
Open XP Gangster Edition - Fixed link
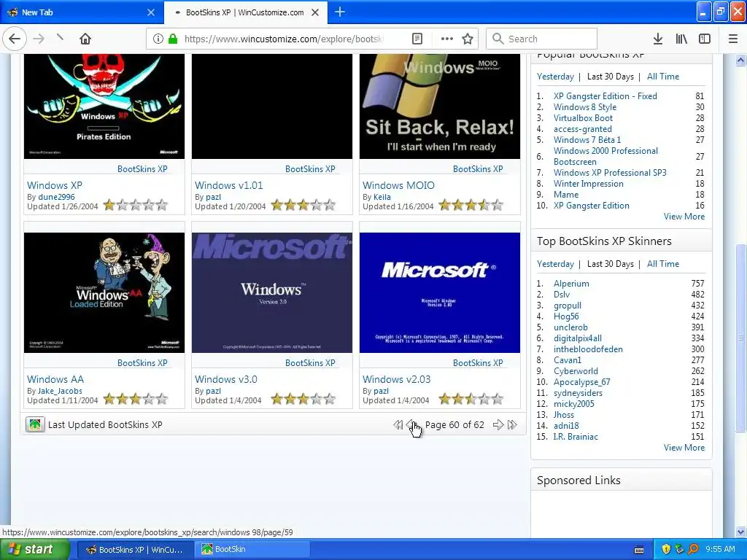tap(605, 96)
